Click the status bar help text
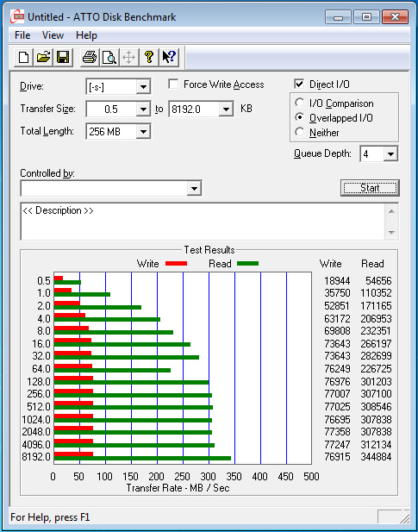 click(x=50, y=517)
